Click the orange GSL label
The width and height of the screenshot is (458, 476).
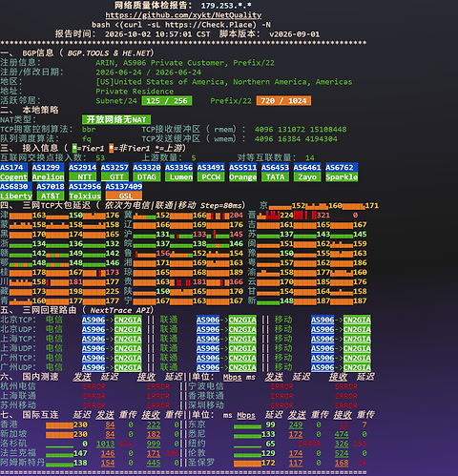[x=124, y=196]
